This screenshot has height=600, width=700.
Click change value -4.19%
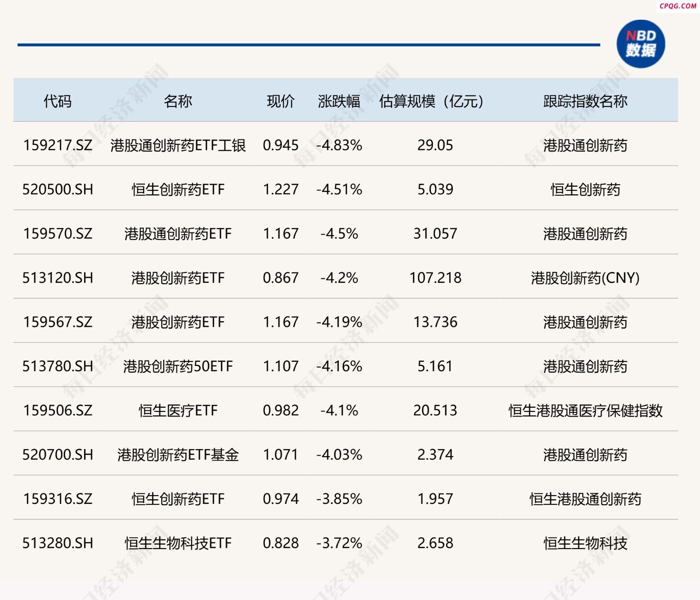[339, 322]
